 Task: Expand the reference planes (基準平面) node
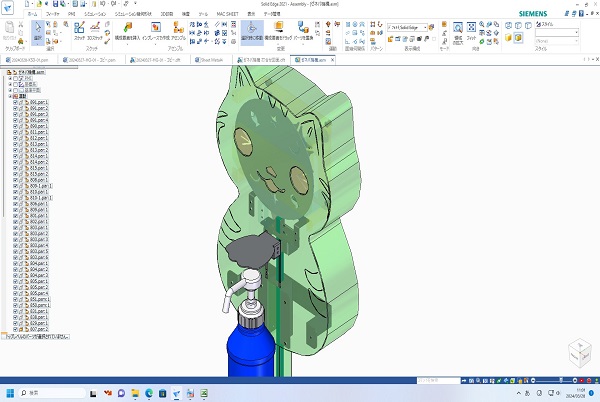point(10,90)
